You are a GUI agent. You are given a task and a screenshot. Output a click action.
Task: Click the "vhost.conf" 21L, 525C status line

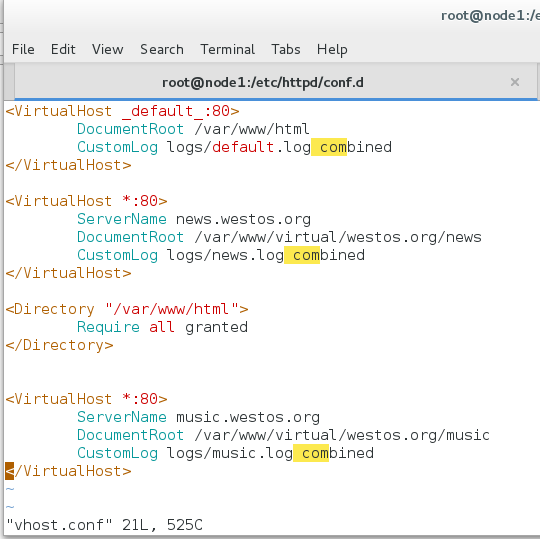[x=104, y=525]
